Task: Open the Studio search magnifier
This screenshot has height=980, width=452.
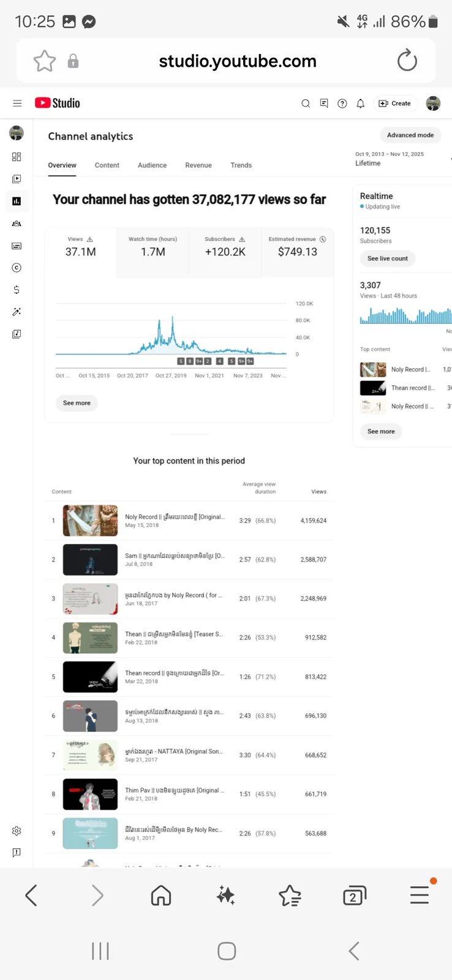Action: pos(306,104)
